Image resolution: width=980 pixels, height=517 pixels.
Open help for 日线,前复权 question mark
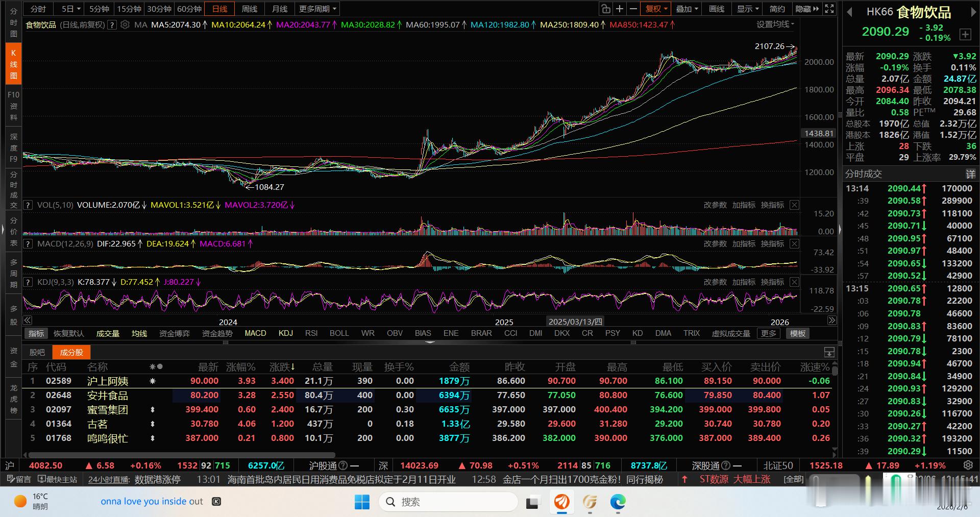[x=112, y=24]
